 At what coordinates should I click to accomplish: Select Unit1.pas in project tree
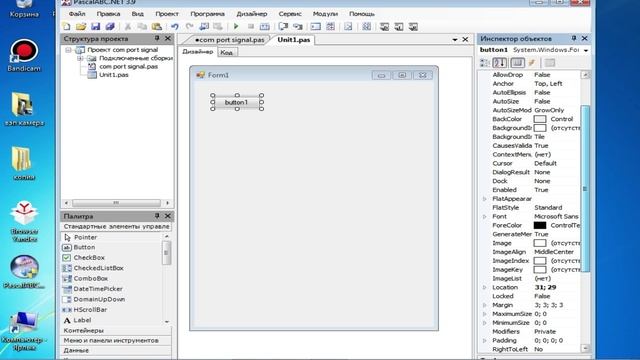click(113, 75)
